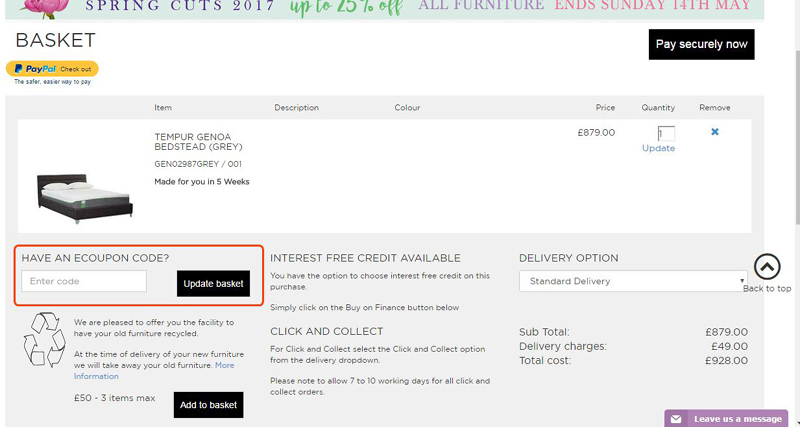800x427 pixels.
Task: Select the product code GEN02987GREY / 001
Action: click(x=198, y=164)
